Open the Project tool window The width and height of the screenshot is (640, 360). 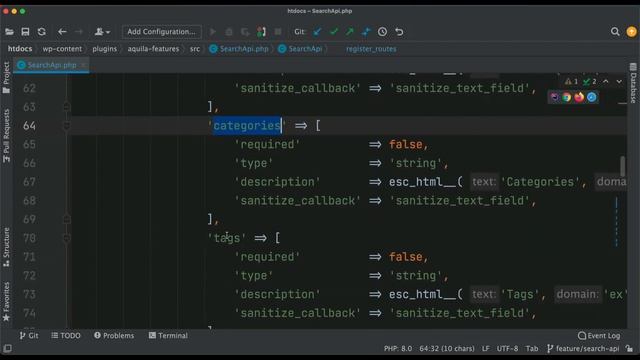[6, 78]
